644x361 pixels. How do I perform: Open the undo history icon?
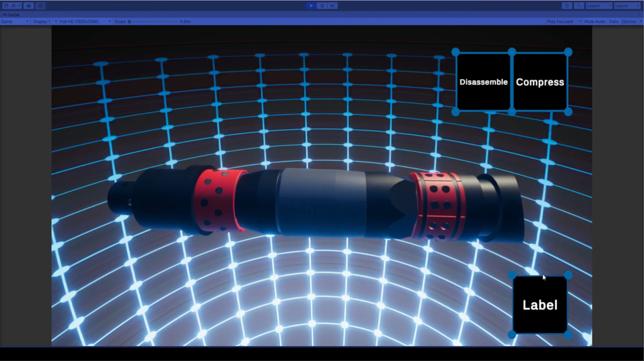coord(567,6)
